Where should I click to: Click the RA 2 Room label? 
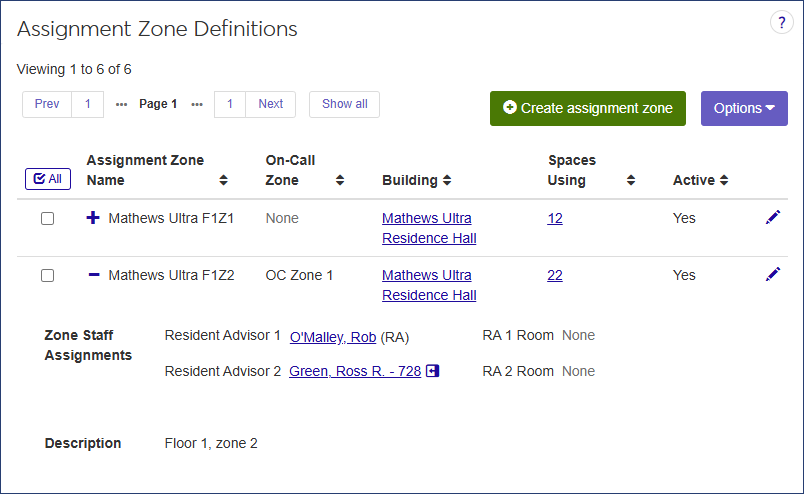coord(518,371)
